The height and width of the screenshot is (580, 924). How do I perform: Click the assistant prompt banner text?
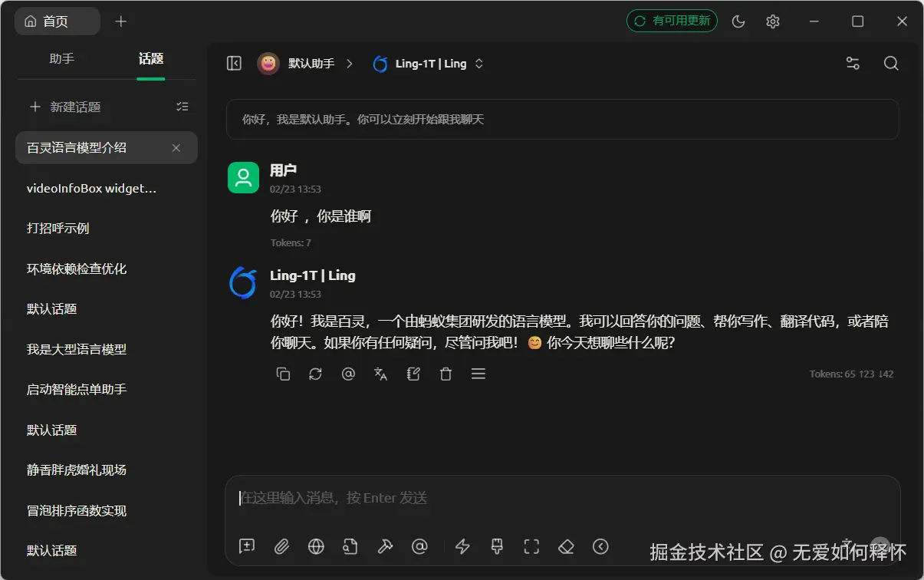click(363, 120)
